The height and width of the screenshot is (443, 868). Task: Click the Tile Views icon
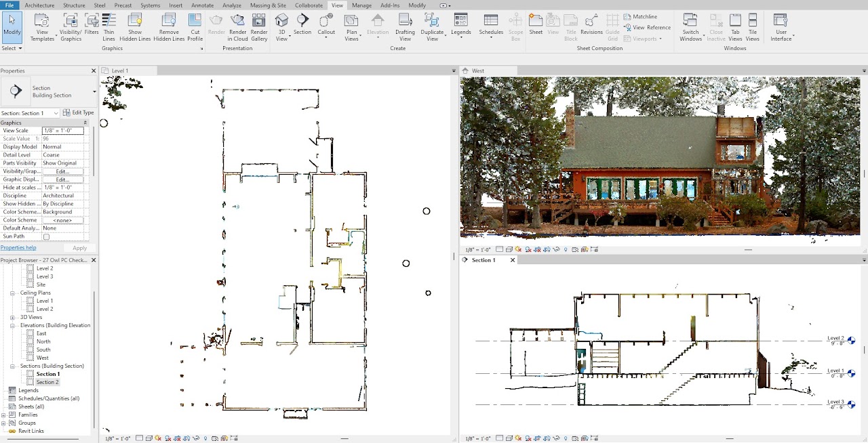click(x=753, y=27)
